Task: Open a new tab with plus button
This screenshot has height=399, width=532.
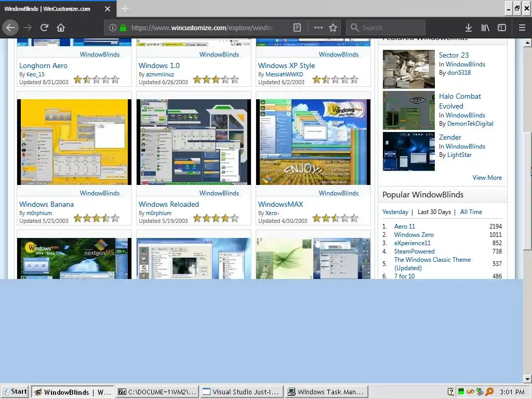Action: click(x=125, y=8)
